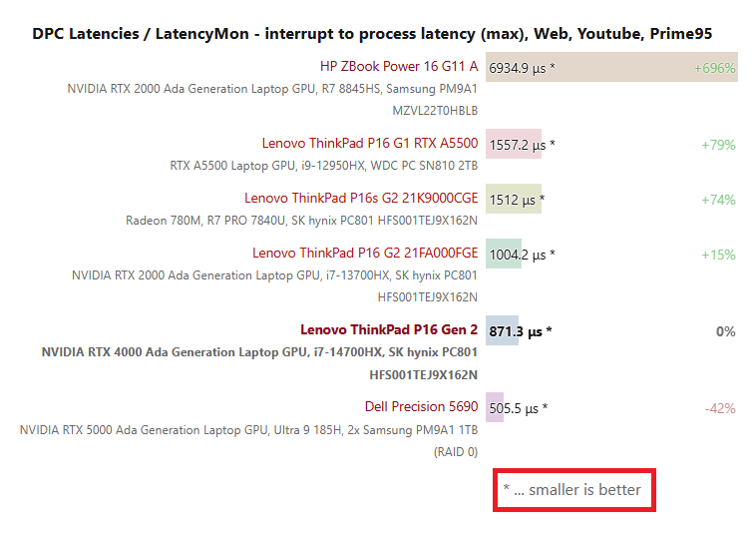Image resolution: width=756 pixels, height=535 pixels.
Task: Click the purple 505.5 µs bar
Action: coord(495,407)
